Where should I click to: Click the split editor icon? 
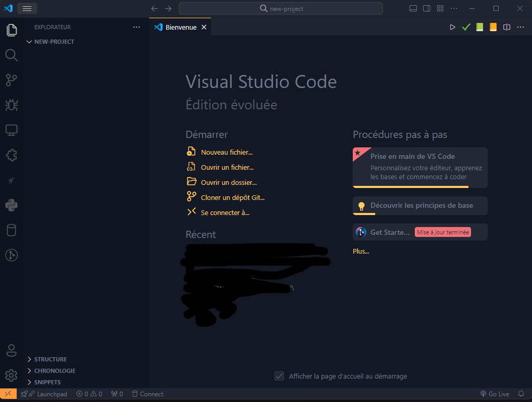pos(506,27)
